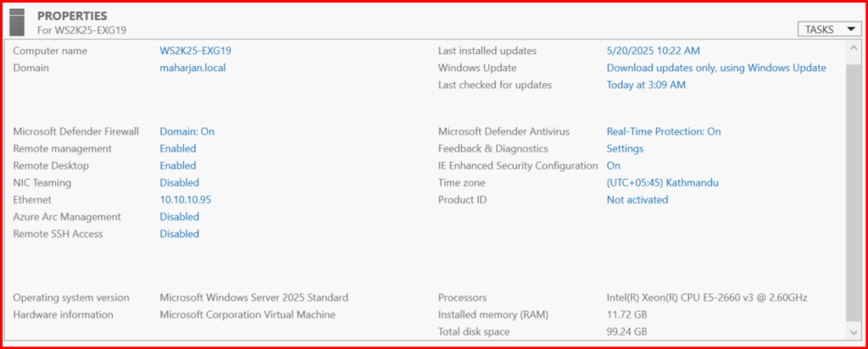Click Today at 3:09 AM link
Image resolution: width=868 pixels, height=349 pixels.
(x=646, y=85)
